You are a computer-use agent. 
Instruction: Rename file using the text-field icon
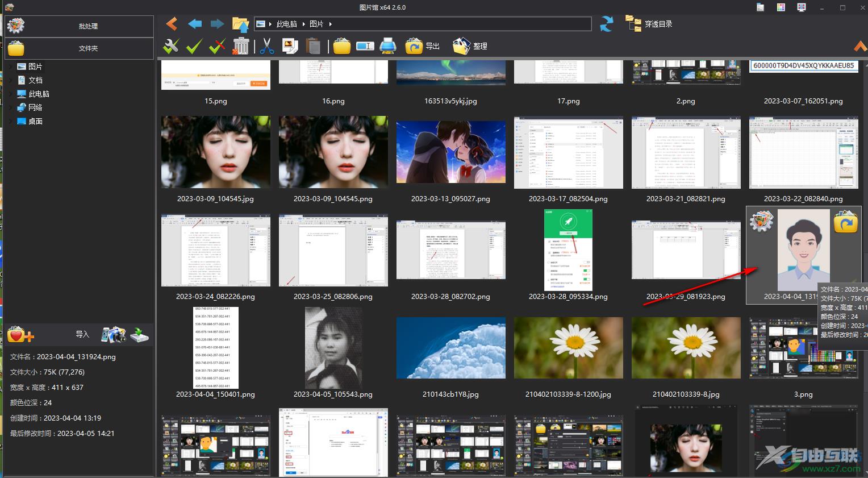365,46
